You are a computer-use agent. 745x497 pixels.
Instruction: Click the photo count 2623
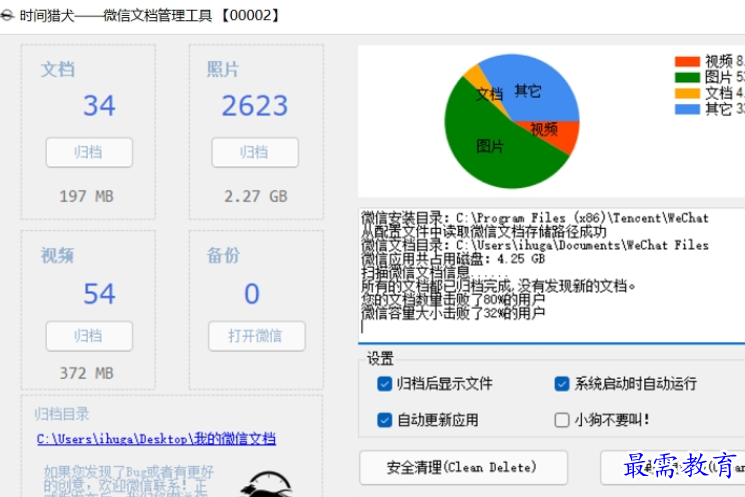255,105
